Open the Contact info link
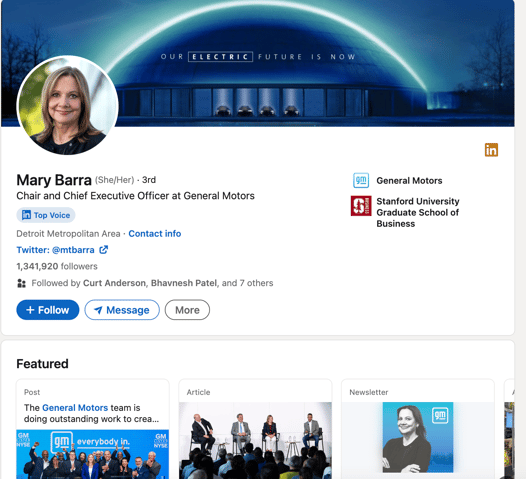The width and height of the screenshot is (526, 479). pos(155,233)
